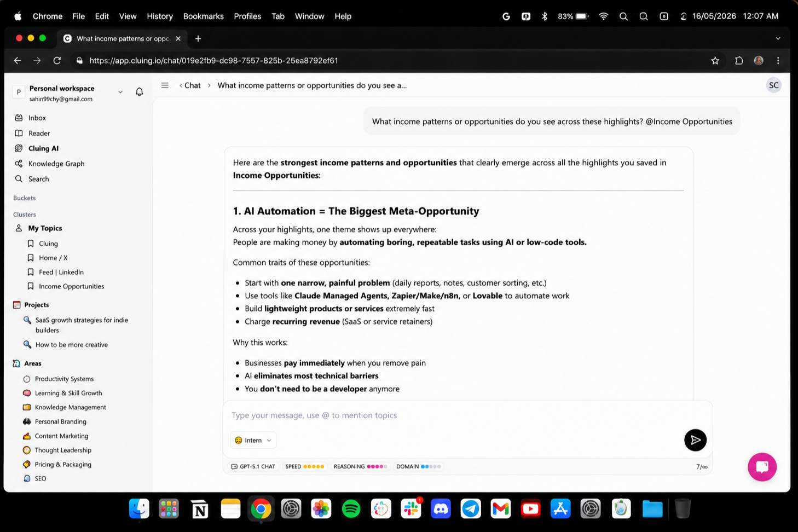
Task: Click the browser address bar URL
Action: click(213, 61)
